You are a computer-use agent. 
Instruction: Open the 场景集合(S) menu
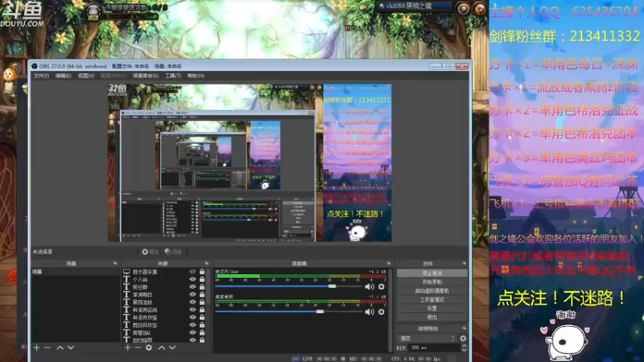(146, 76)
